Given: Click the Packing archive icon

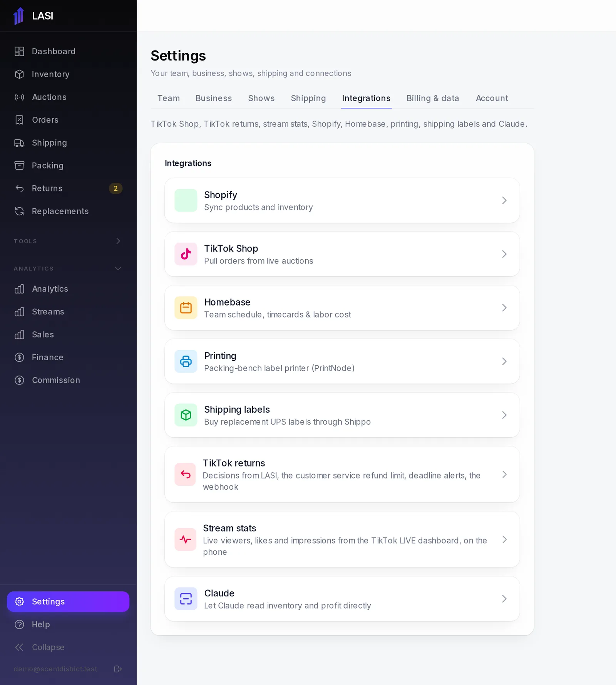Looking at the screenshot, I should click(x=19, y=166).
